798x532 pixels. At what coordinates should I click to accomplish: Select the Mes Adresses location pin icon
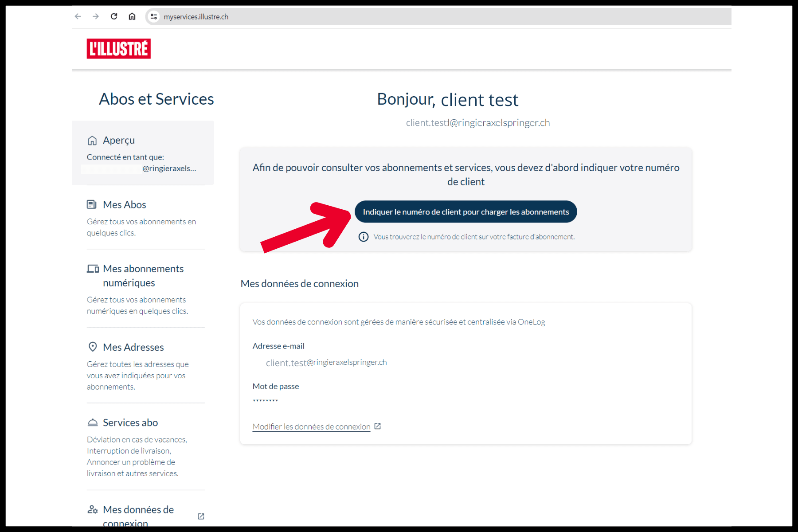(93, 347)
